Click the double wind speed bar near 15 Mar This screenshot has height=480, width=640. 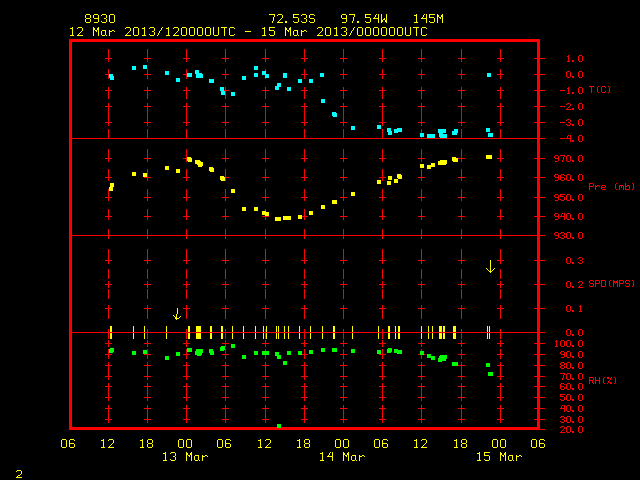coord(488,332)
